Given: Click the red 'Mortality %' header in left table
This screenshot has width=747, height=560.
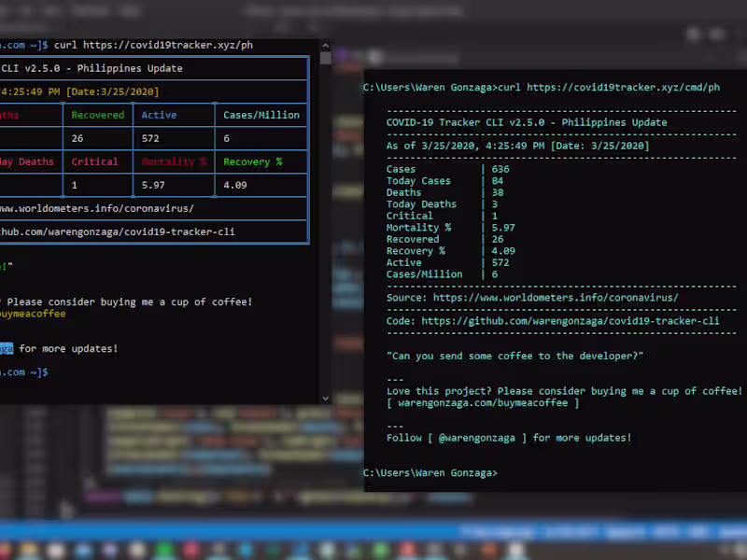Looking at the screenshot, I should coord(174,161).
